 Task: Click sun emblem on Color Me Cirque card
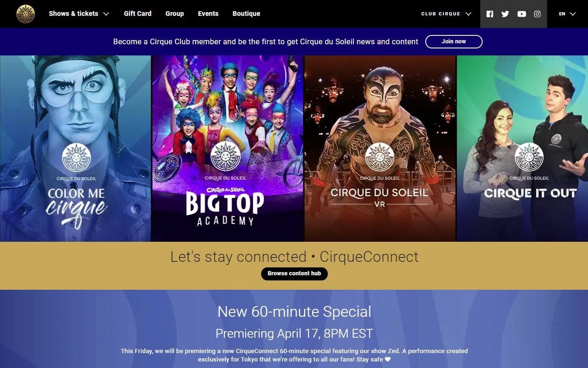coord(76,157)
